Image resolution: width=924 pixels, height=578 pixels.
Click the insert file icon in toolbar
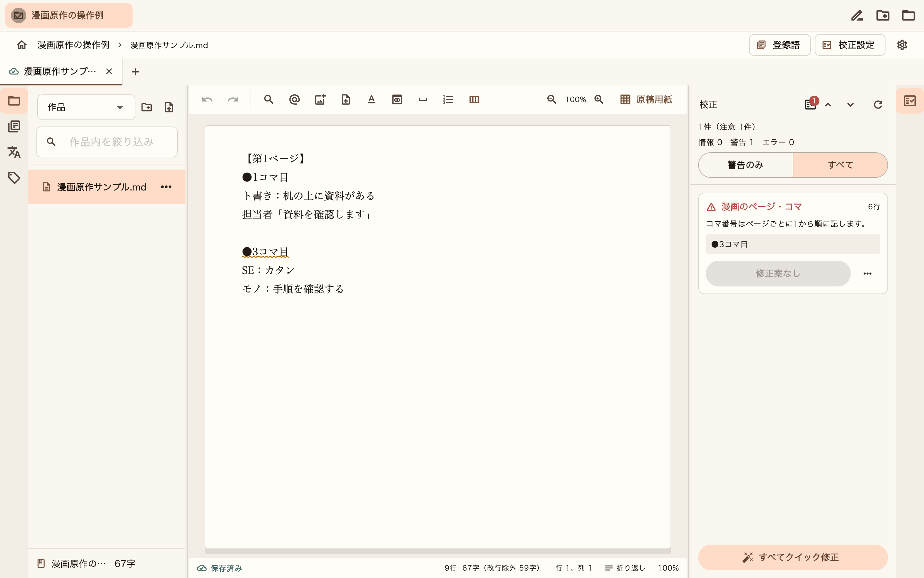pos(346,100)
